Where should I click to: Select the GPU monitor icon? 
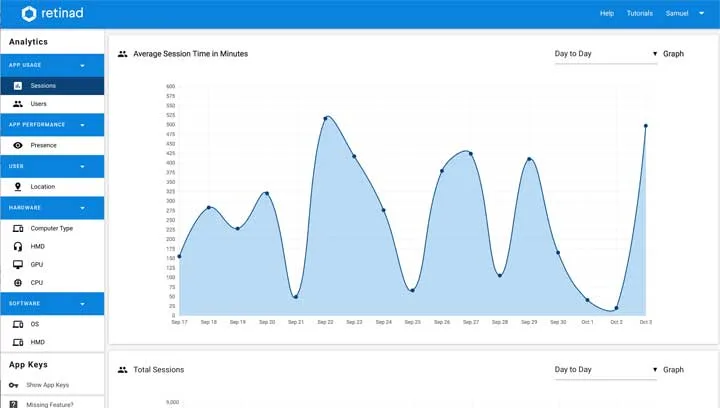coord(18,264)
